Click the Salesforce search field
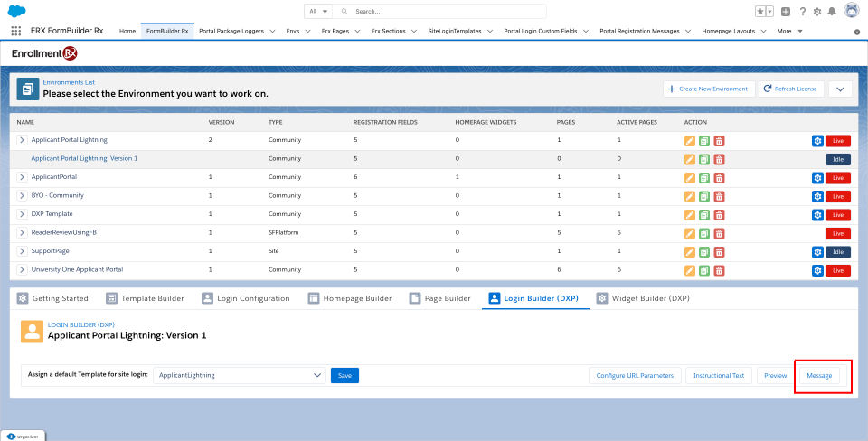 [x=448, y=12]
